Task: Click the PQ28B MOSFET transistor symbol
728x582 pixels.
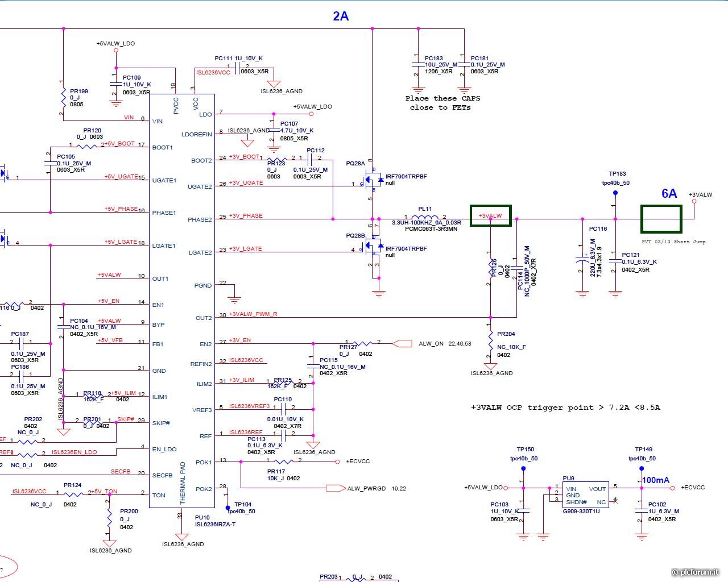Action: pyautogui.click(x=373, y=247)
